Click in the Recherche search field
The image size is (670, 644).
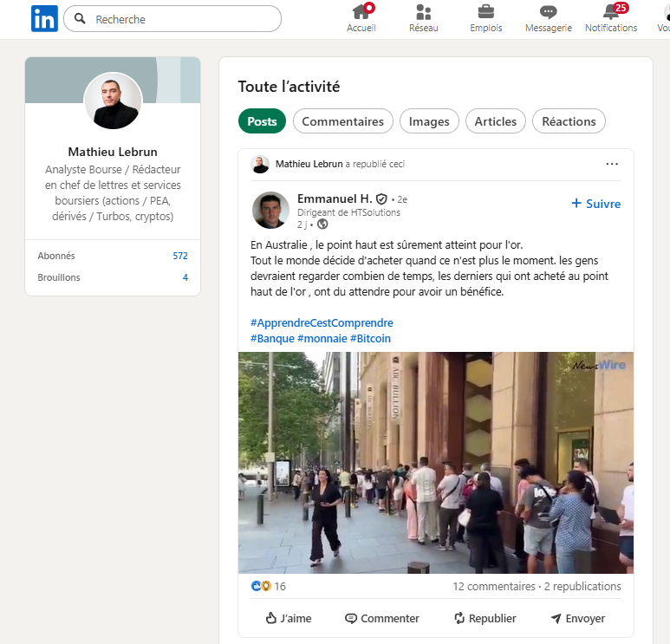pos(182,19)
